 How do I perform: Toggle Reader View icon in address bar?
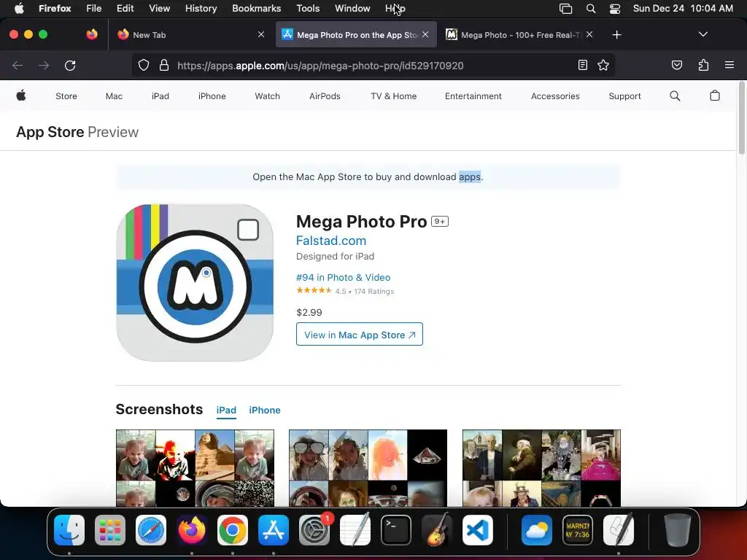pyautogui.click(x=582, y=65)
